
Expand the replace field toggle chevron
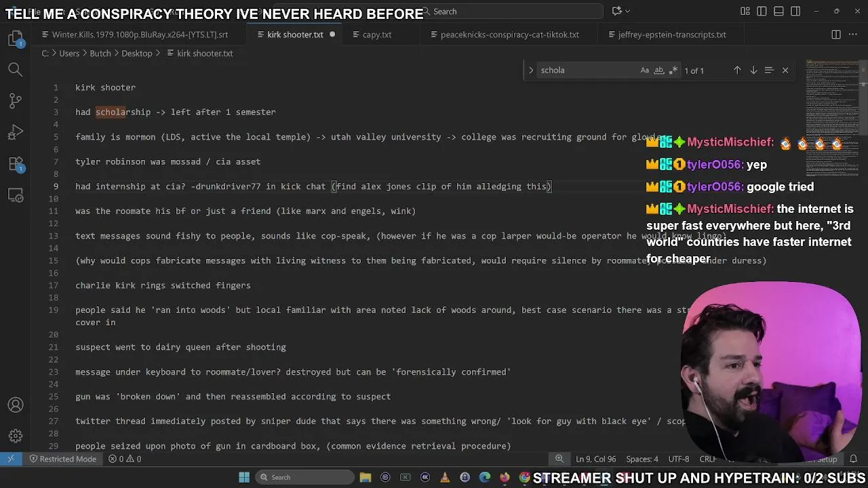531,70
